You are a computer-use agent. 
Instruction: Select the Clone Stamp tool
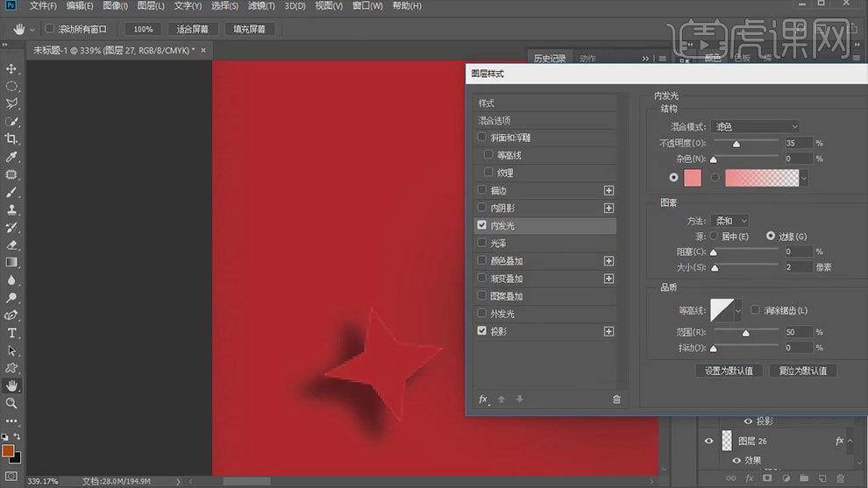pyautogui.click(x=11, y=209)
